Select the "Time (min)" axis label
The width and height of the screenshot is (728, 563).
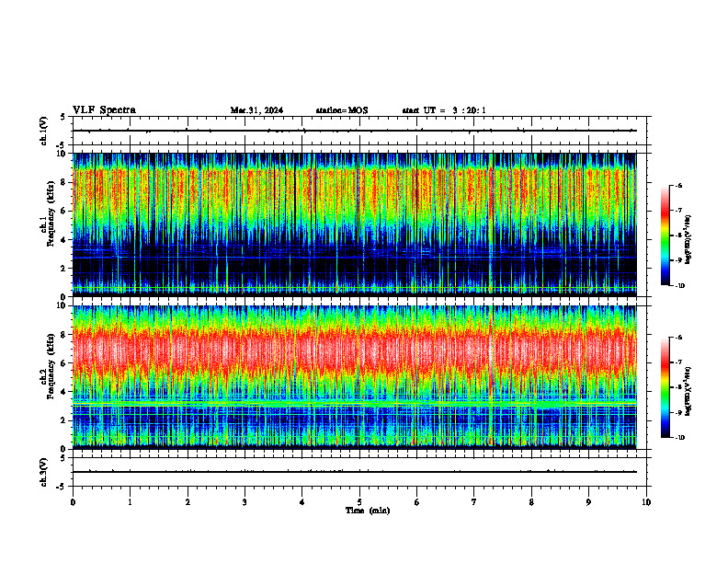coord(368,511)
